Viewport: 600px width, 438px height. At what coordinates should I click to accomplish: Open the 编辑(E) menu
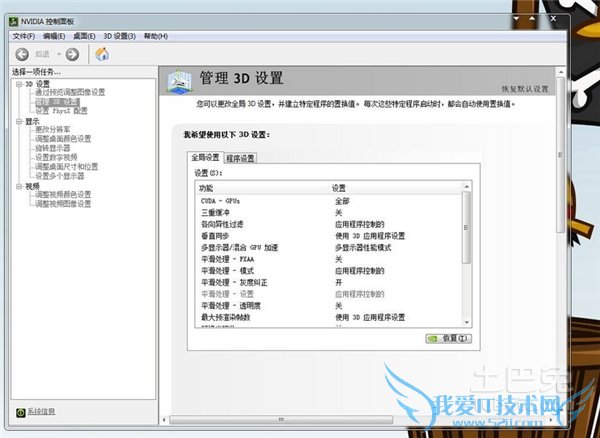click(54, 36)
